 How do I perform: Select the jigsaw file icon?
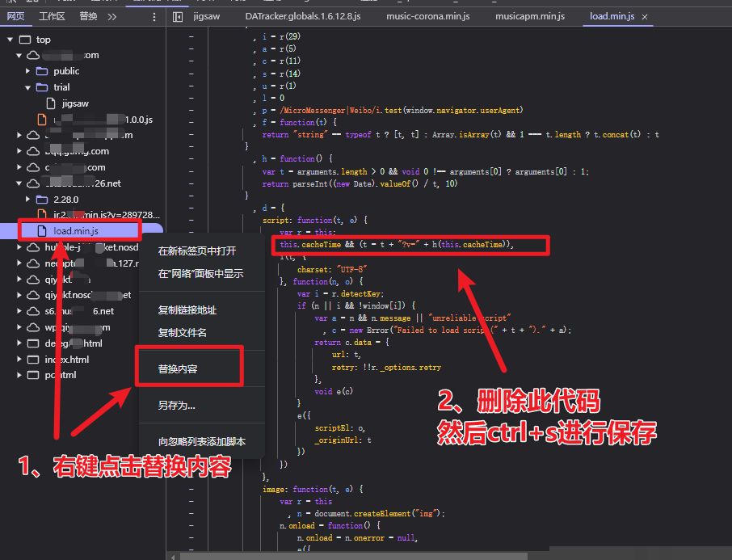(x=50, y=103)
